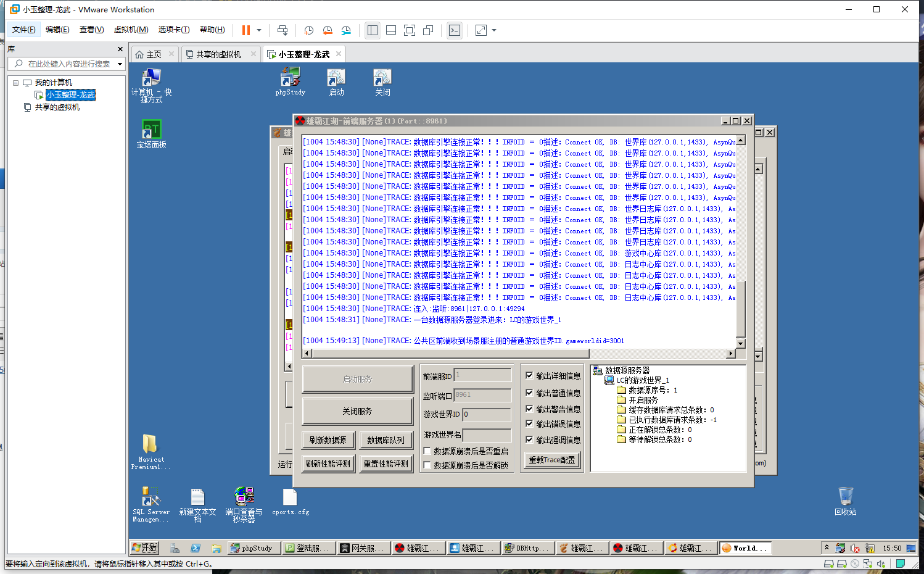Screen dimensions: 924x574
Task: Open the 编辑(E) menu
Action: 57,30
